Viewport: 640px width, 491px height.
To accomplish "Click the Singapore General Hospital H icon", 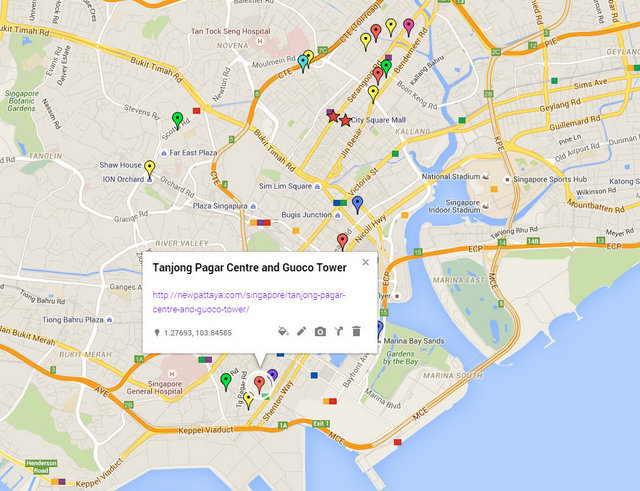I will tap(172, 374).
